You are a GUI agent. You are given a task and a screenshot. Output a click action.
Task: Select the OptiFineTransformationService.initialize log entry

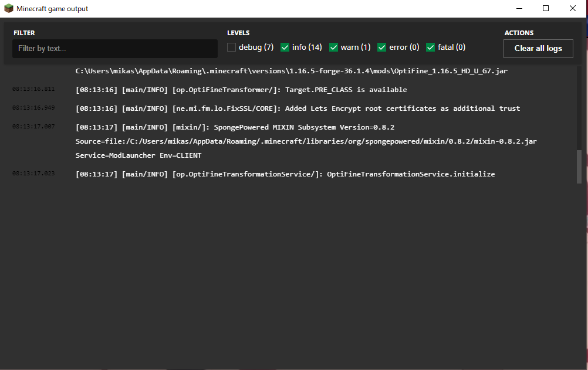285,174
